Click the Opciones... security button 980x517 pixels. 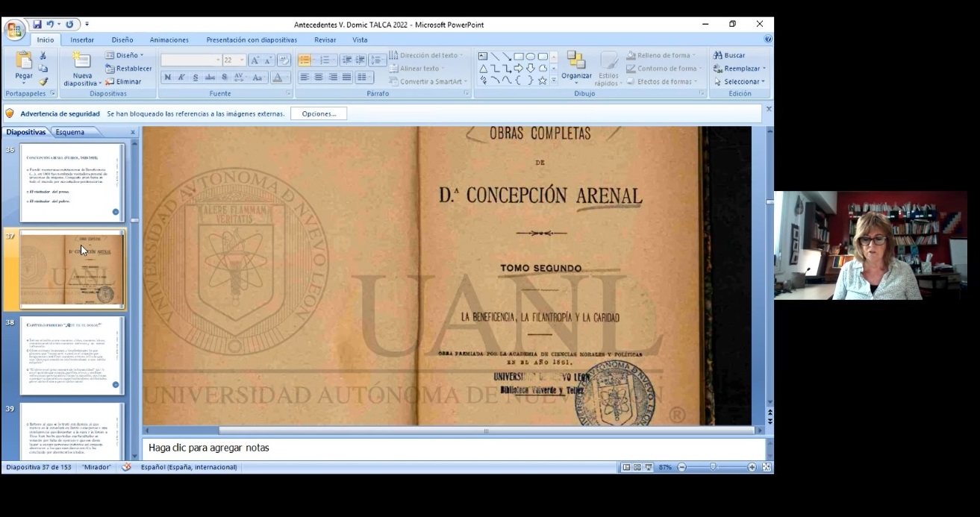point(319,113)
